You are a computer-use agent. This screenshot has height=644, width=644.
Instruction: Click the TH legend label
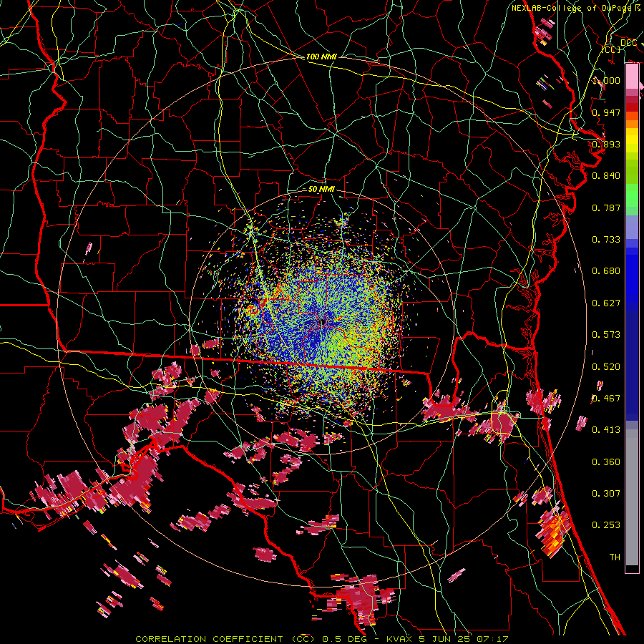(x=615, y=557)
